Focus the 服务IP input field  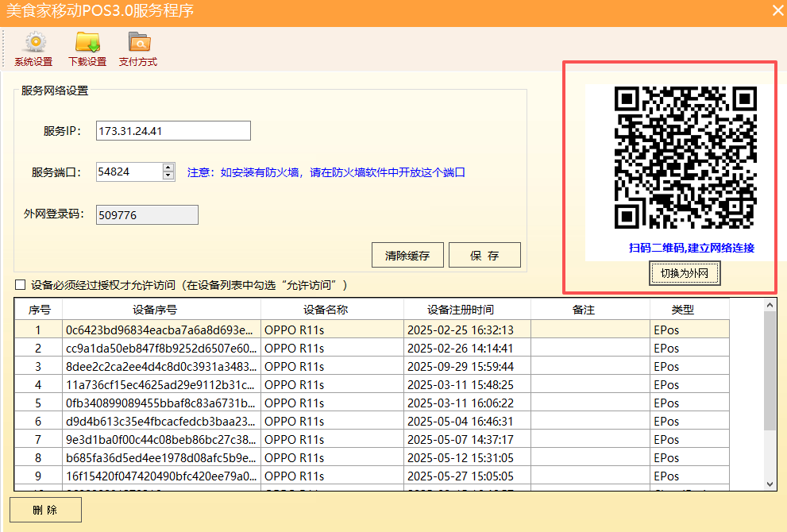(172, 131)
